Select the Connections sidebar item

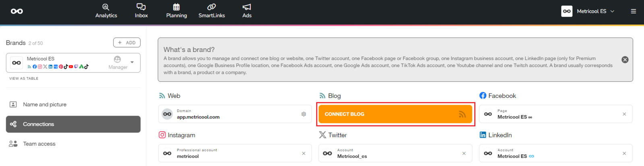pyautogui.click(x=73, y=124)
